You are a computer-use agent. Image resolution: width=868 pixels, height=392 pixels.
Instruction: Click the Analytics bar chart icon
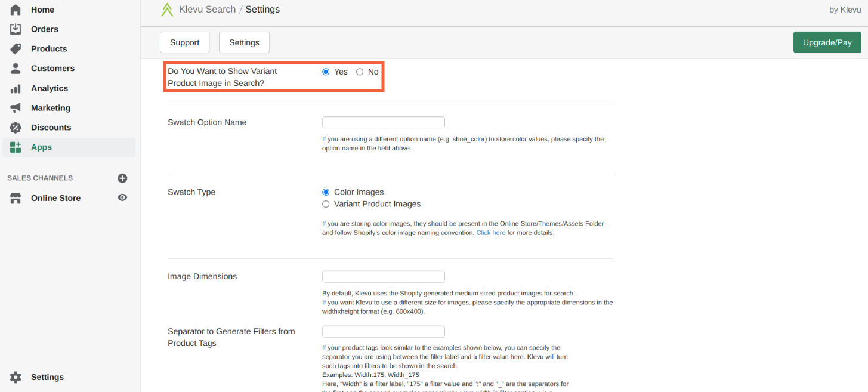pyautogui.click(x=16, y=88)
